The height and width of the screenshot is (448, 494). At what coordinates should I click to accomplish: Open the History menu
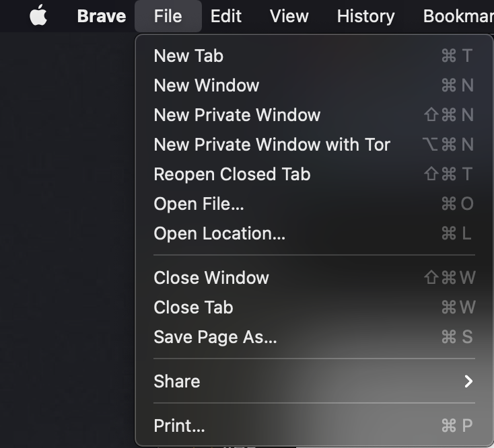click(x=365, y=16)
